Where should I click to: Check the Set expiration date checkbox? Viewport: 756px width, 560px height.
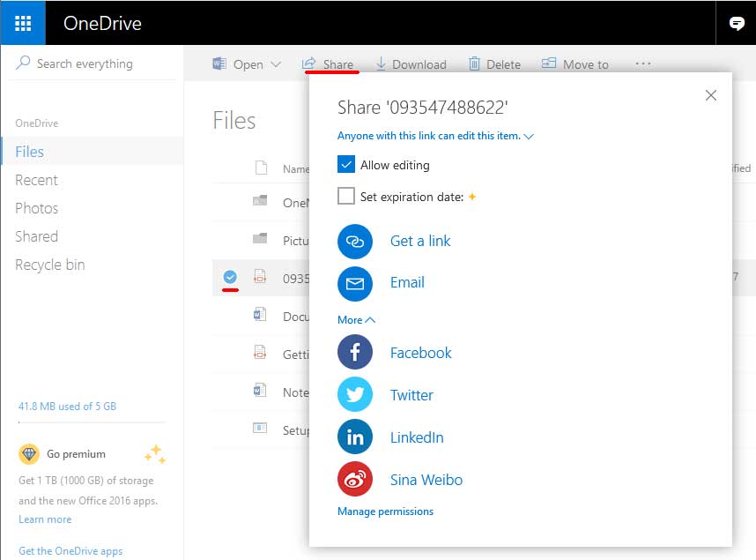click(x=346, y=196)
